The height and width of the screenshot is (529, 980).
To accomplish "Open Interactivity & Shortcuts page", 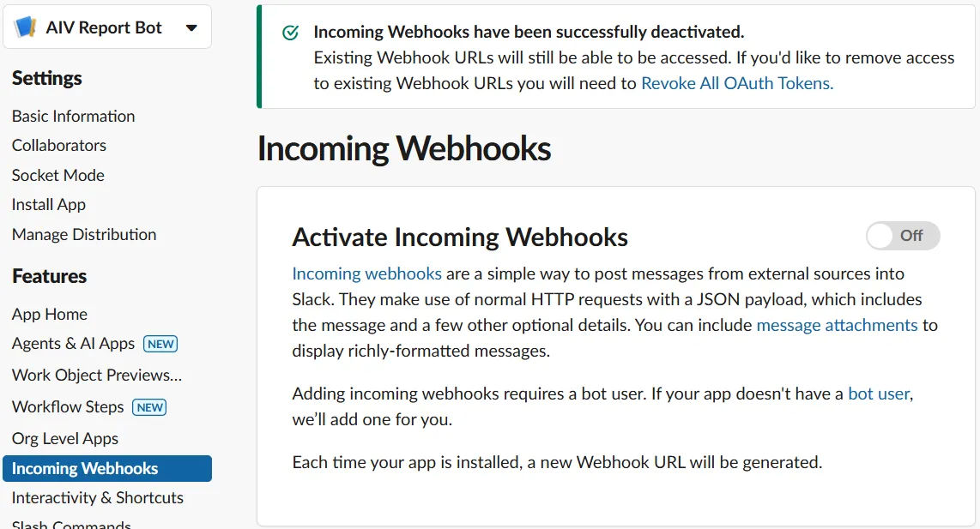I will tap(98, 498).
